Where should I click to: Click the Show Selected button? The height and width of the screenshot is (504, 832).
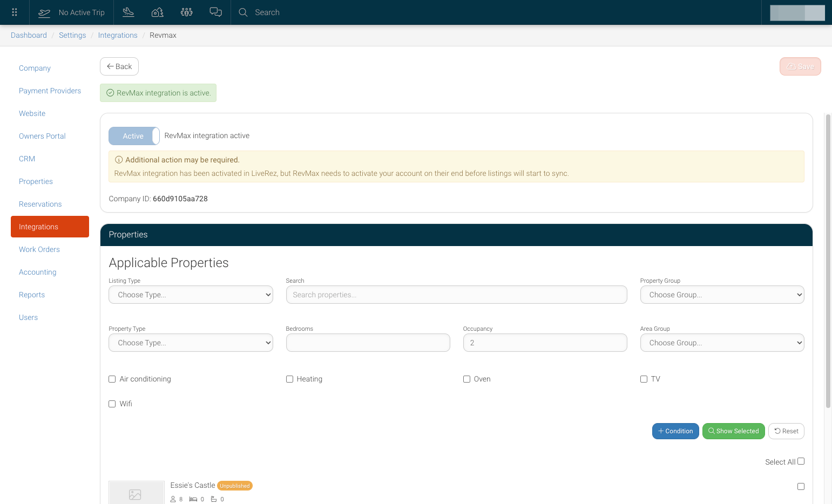click(733, 431)
